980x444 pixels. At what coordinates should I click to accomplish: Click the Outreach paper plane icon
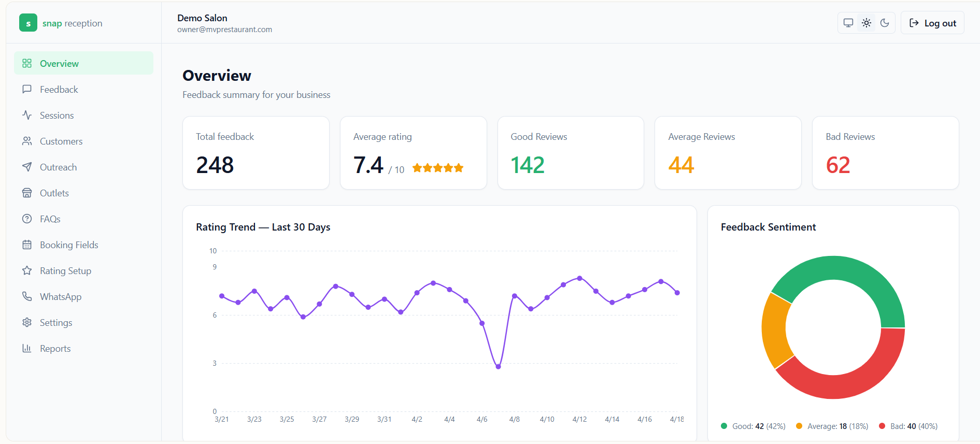27,167
